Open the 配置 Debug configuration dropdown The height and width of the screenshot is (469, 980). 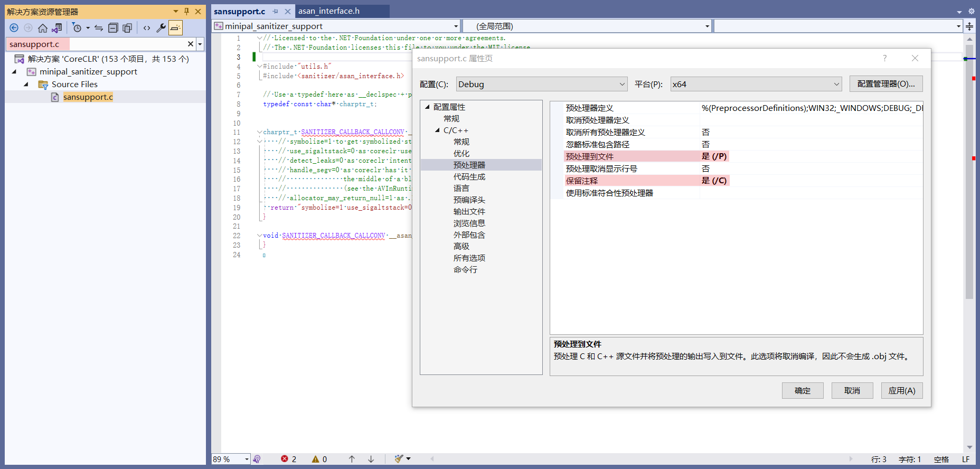[542, 84]
